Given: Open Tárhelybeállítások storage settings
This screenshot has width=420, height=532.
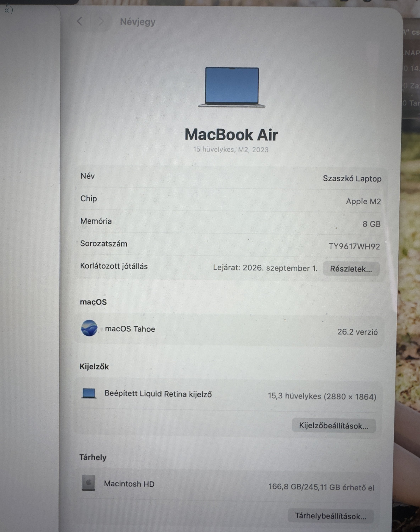Looking at the screenshot, I should (x=331, y=516).
